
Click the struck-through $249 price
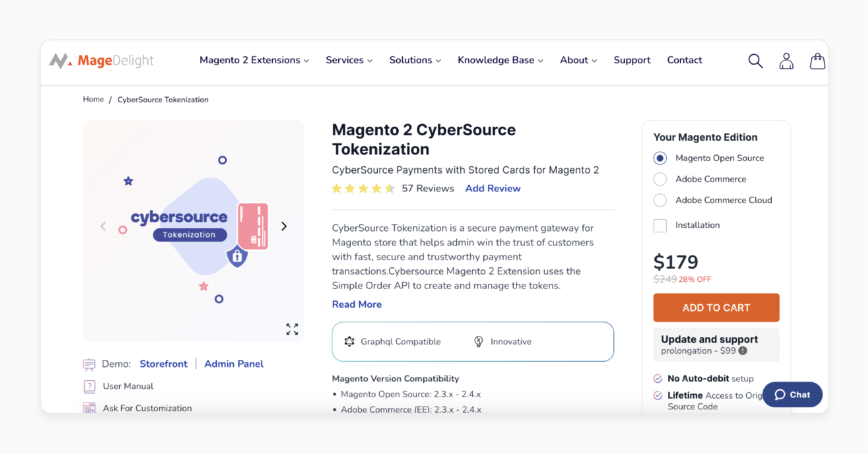tap(665, 279)
